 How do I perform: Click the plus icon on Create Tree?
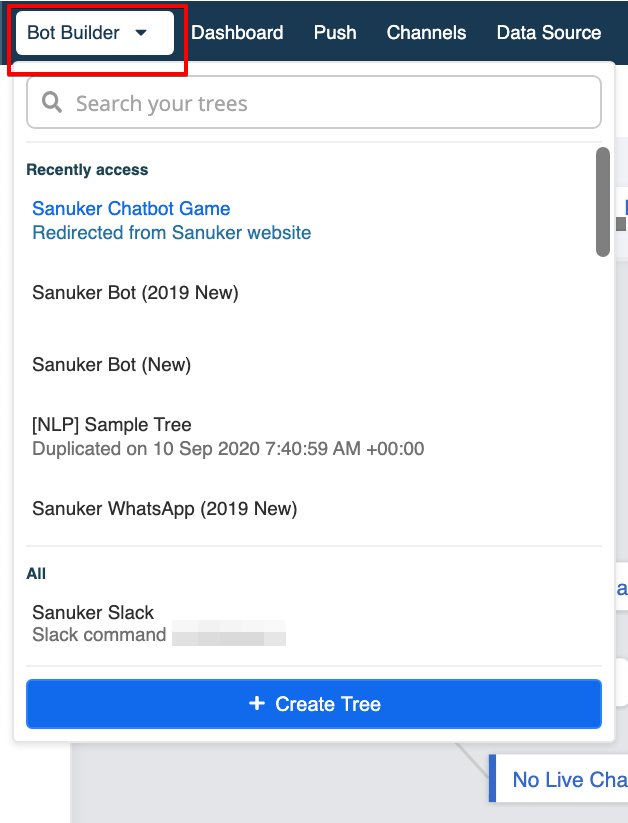(257, 703)
